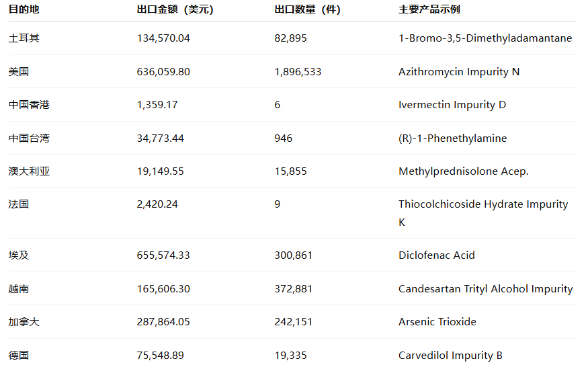Click the 出口金额（美元） column header
This screenshot has width=588, height=367.
175,10
